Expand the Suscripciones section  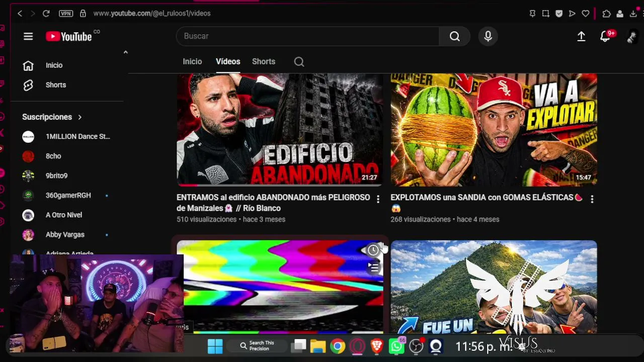(x=52, y=117)
